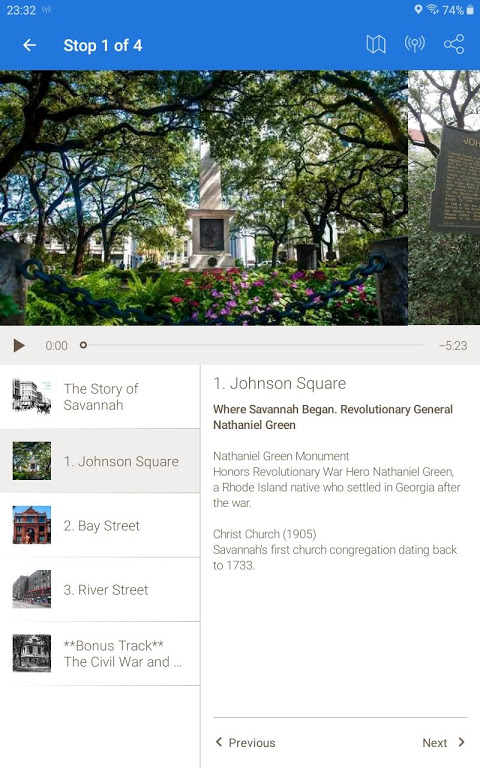The width and height of the screenshot is (480, 768).
Task: Tap the Previous left chevron
Action: (218, 742)
